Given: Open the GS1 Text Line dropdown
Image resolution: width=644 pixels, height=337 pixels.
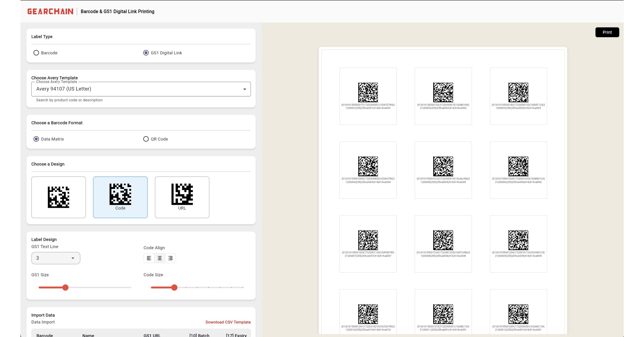Looking at the screenshot, I should (x=56, y=258).
